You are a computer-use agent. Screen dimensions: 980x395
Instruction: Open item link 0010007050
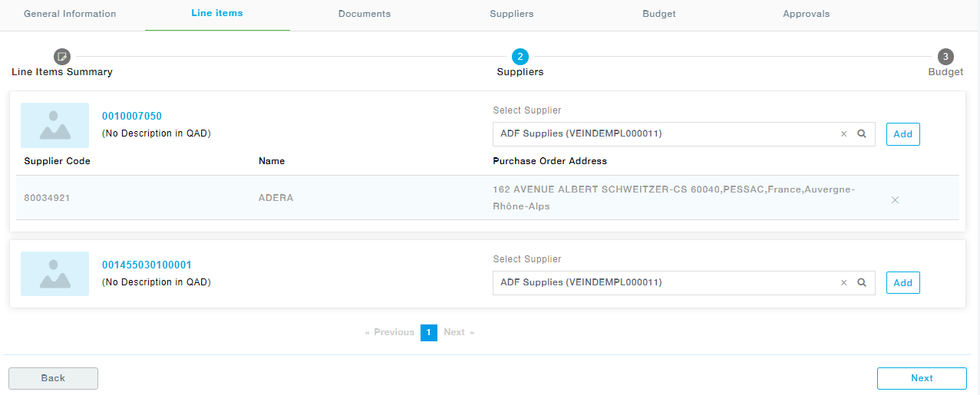(x=132, y=117)
